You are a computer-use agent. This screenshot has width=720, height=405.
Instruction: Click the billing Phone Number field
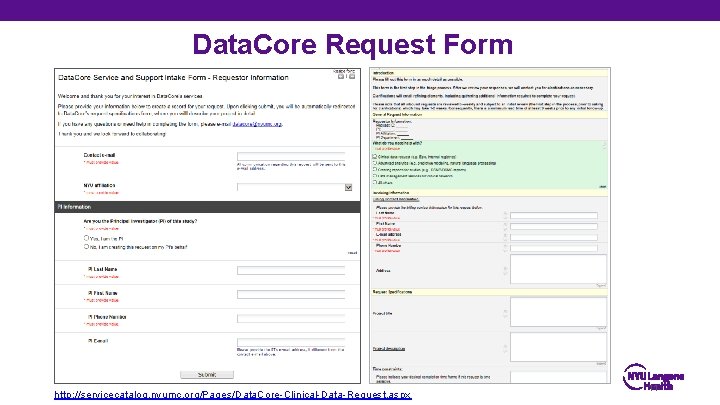click(x=554, y=248)
